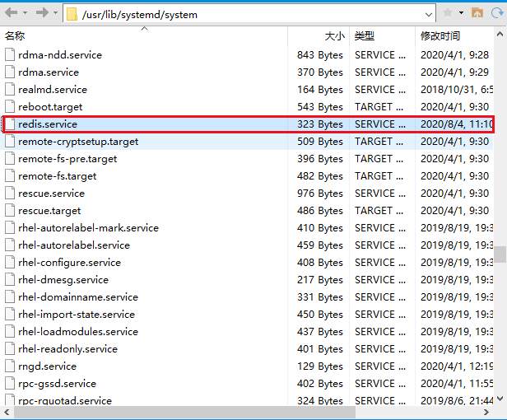This screenshot has height=420, width=507.
Task: Select rhel-loadmodules.service file
Action: (x=78, y=332)
